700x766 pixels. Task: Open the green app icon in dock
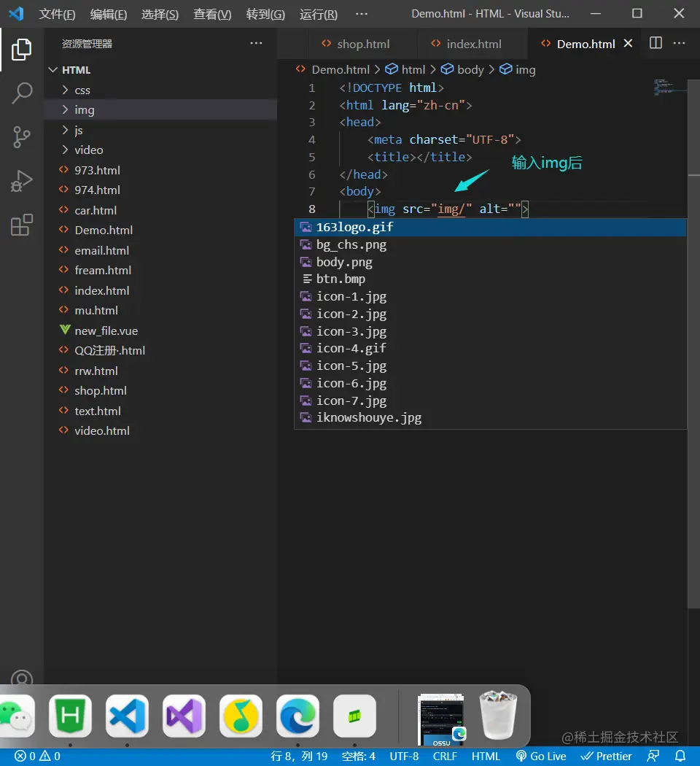tap(354, 716)
